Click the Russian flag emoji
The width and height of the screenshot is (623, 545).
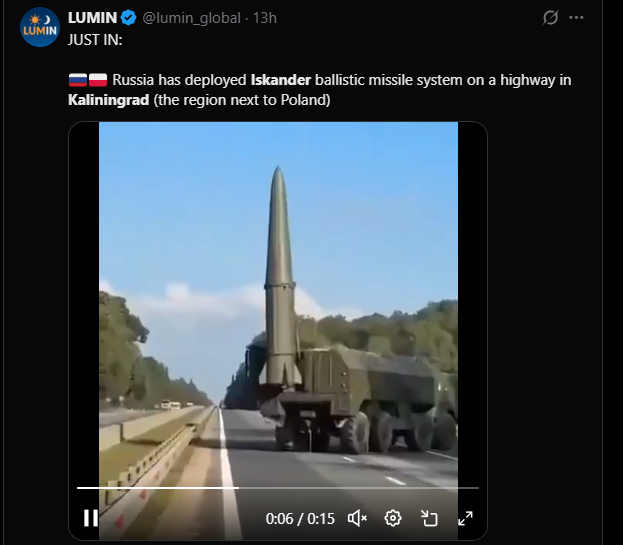point(78,80)
